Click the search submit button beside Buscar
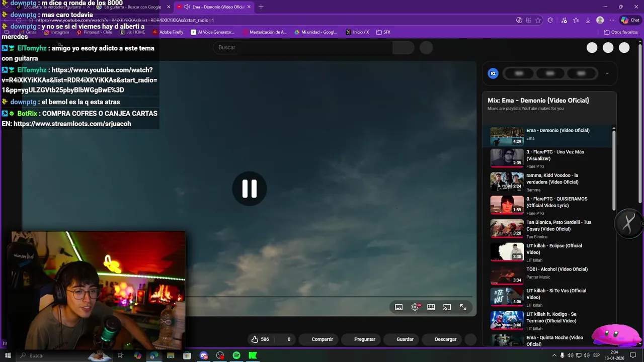The height and width of the screenshot is (362, 644). coord(404,47)
